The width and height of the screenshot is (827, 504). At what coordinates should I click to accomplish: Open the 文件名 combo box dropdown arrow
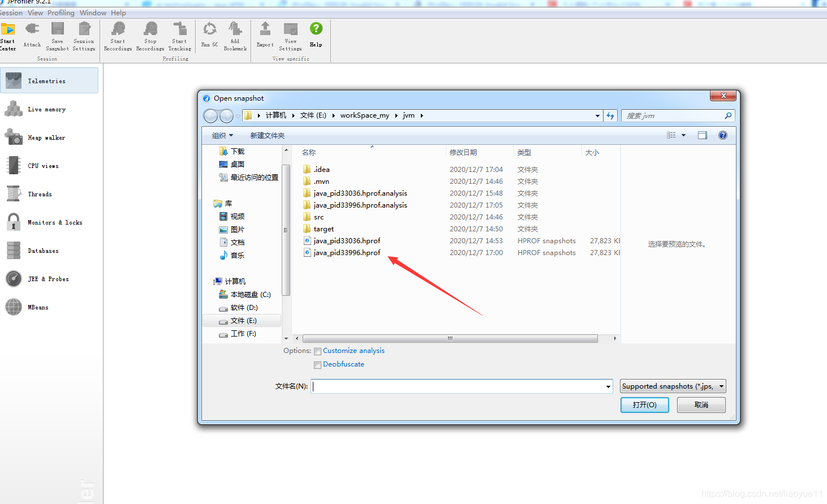608,387
